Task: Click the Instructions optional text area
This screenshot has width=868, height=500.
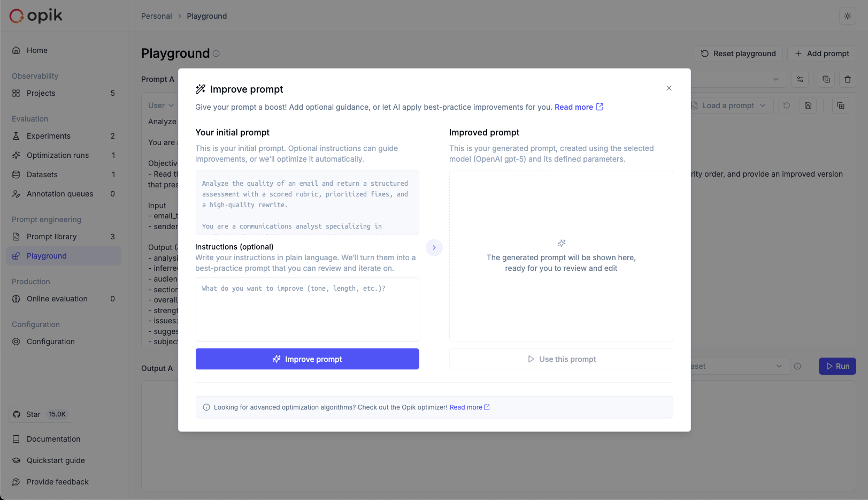Action: coord(307,309)
